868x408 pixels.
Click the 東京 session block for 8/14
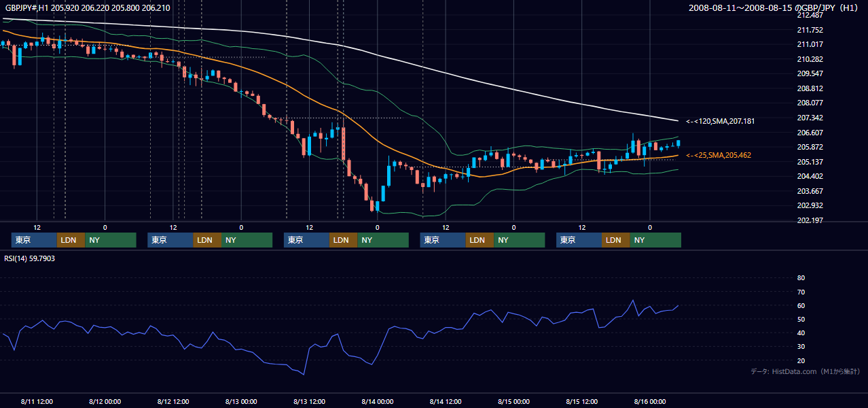coord(443,240)
